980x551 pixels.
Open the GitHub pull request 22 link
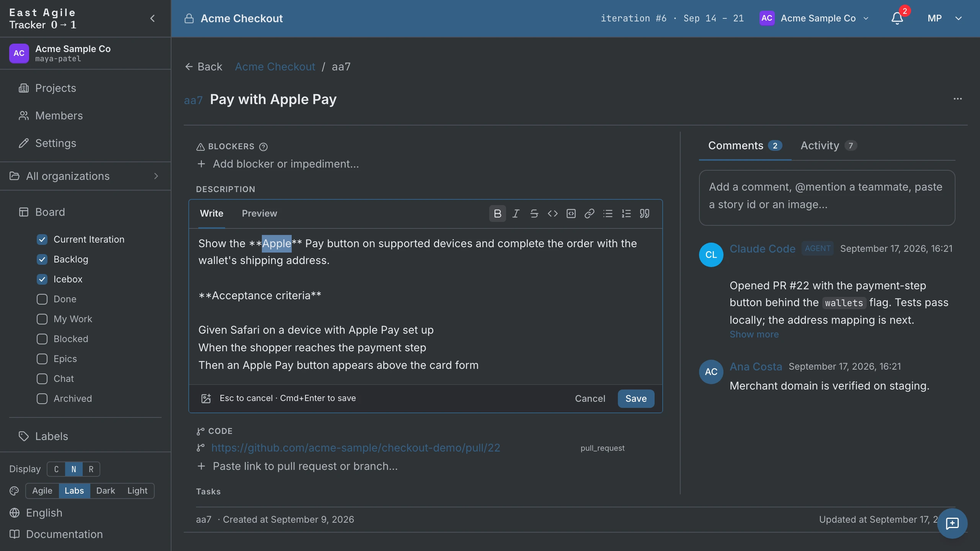click(x=356, y=448)
